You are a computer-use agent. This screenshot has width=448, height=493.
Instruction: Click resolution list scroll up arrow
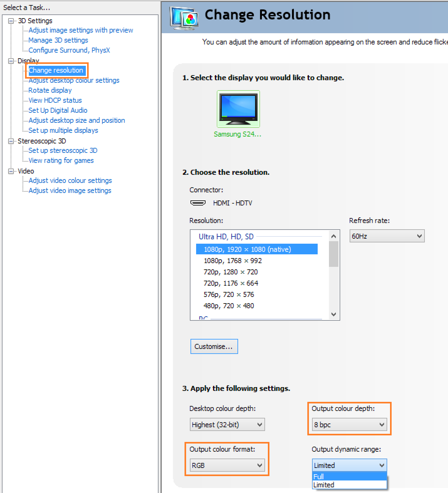pyautogui.click(x=334, y=236)
